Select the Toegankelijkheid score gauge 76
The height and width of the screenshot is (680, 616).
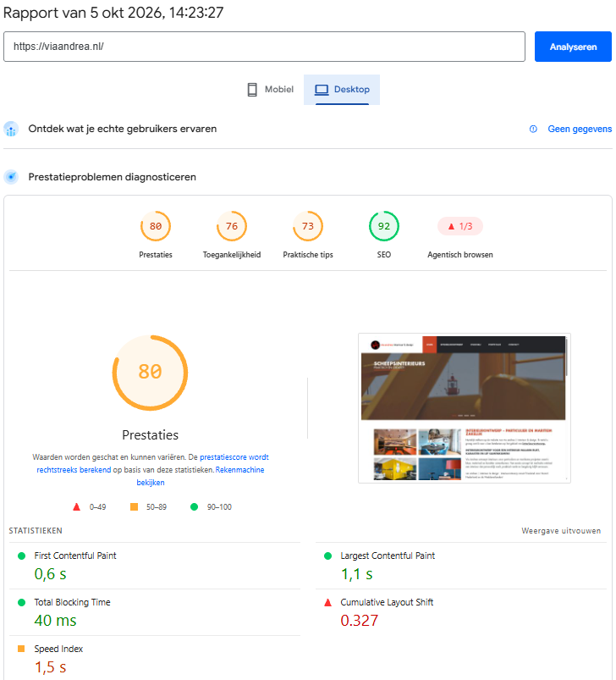(x=232, y=226)
